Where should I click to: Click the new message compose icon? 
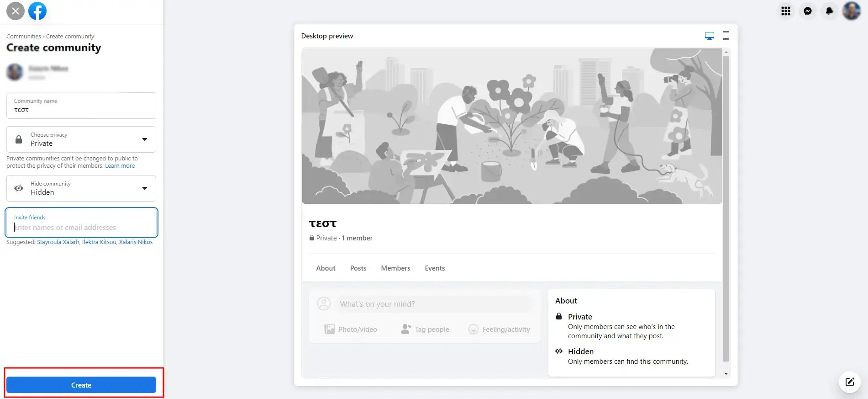tap(850, 382)
